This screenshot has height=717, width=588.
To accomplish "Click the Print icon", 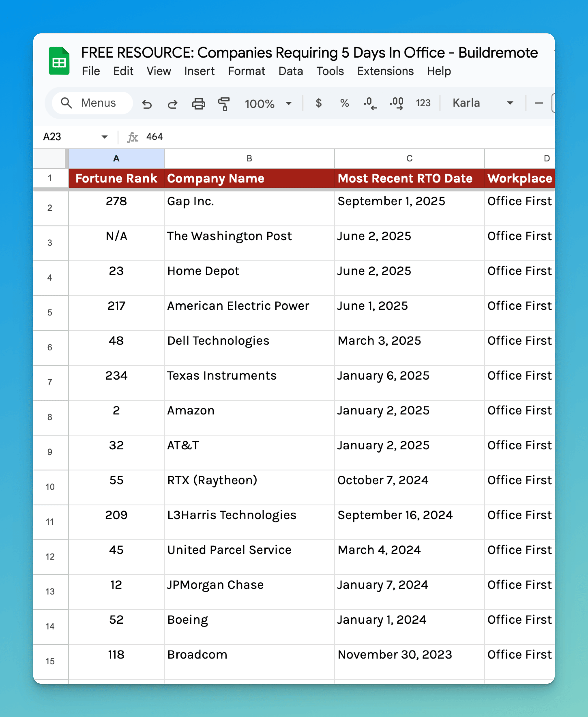I will 198,104.
